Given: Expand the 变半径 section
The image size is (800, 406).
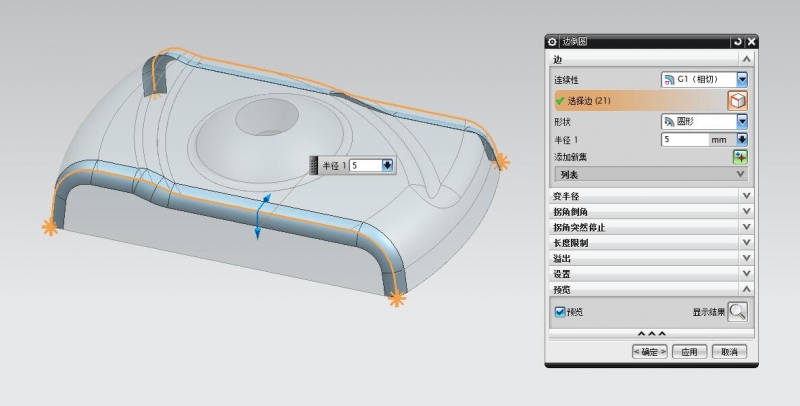Looking at the screenshot, I should click(650, 195).
